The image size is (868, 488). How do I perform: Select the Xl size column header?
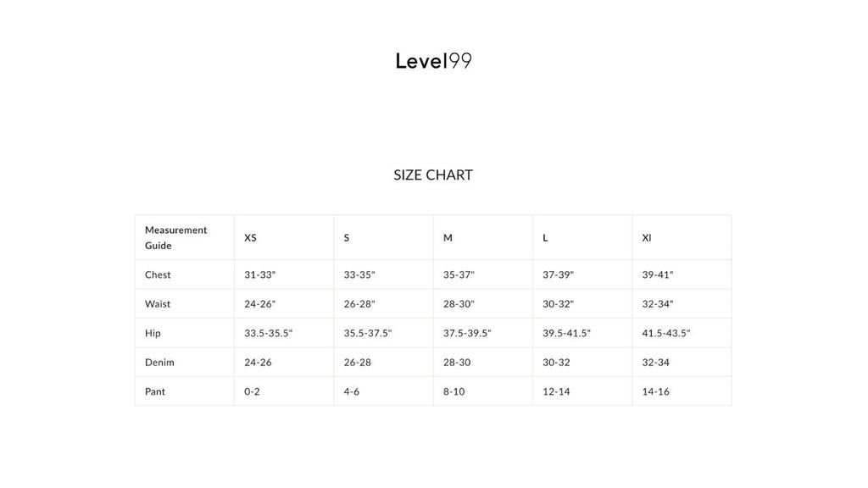[x=647, y=238]
